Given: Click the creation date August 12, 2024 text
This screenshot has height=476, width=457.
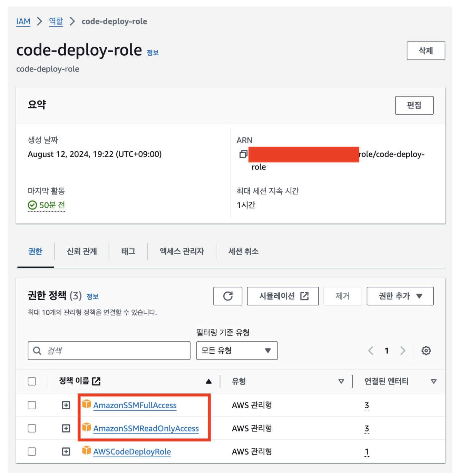Looking at the screenshot, I should pyautogui.click(x=95, y=154).
